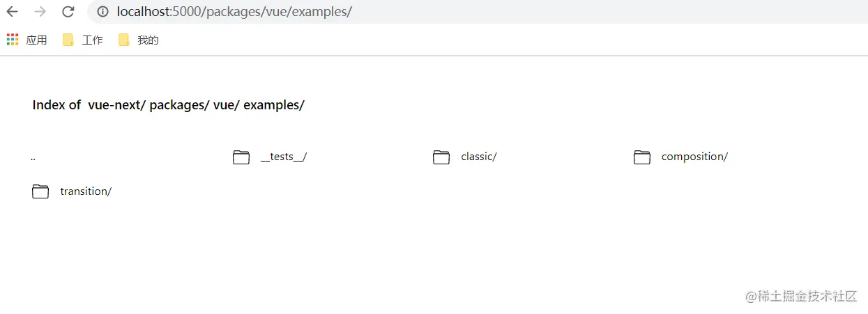Open the composition/ directory link
The image size is (868, 314).
click(694, 157)
